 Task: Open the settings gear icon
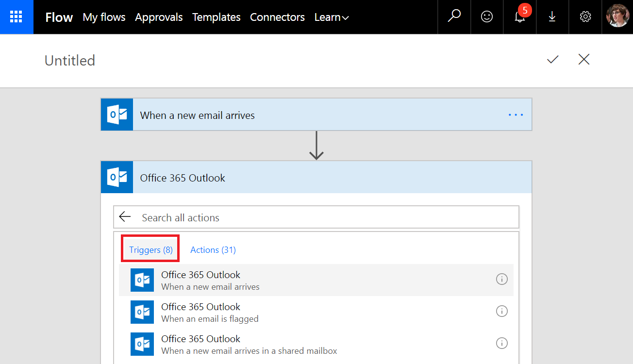[x=585, y=17]
